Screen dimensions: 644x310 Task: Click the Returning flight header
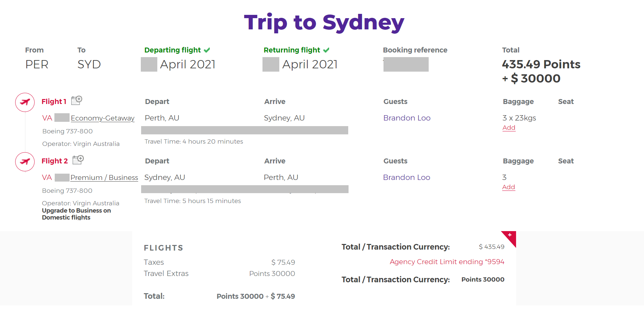[291, 50]
